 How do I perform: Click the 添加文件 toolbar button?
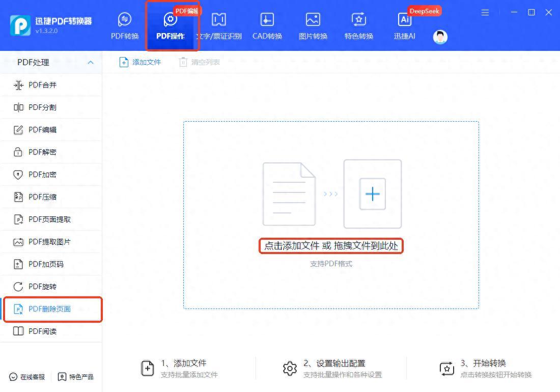[x=140, y=62]
